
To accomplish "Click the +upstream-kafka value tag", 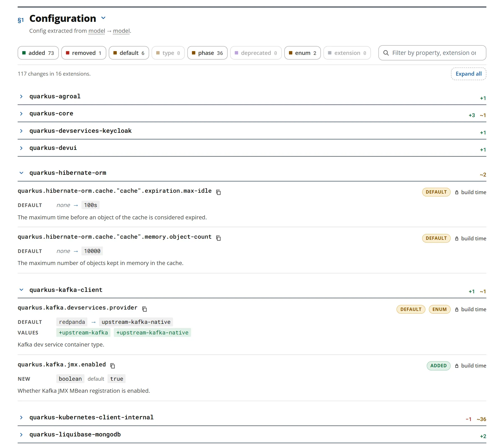I will click(83, 333).
